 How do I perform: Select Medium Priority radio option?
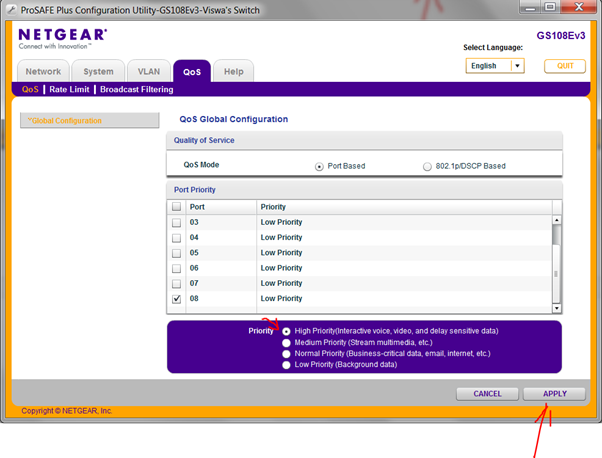(286, 342)
